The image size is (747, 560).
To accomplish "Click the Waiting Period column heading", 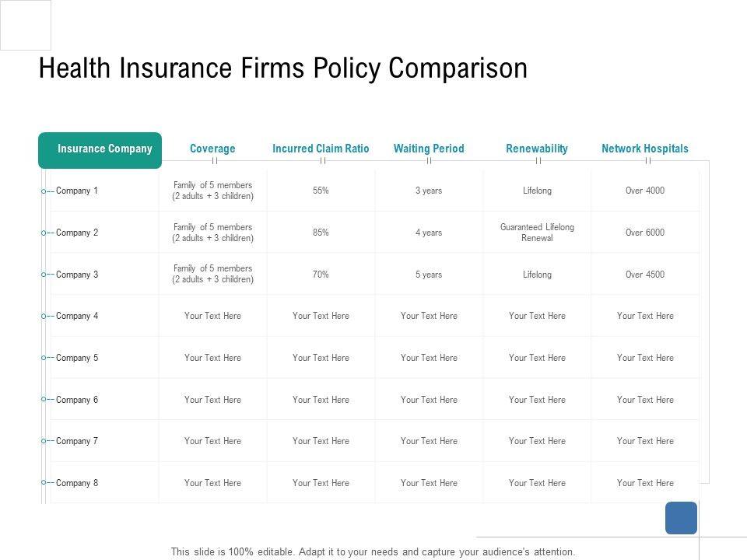I will pyautogui.click(x=429, y=149).
